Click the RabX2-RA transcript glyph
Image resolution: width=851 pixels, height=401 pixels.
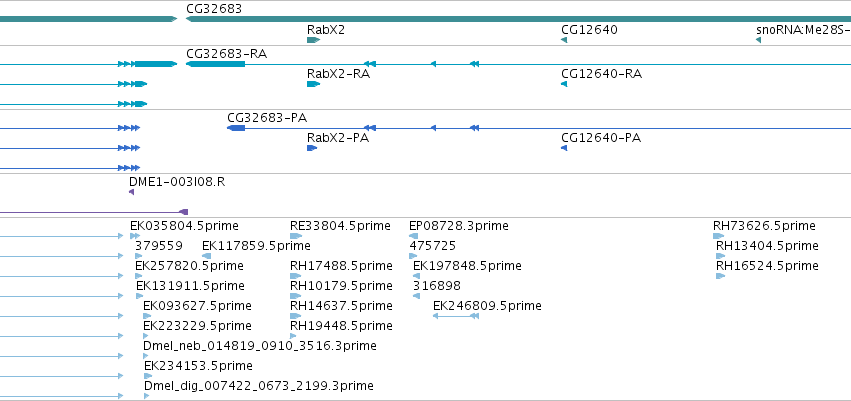point(313,84)
